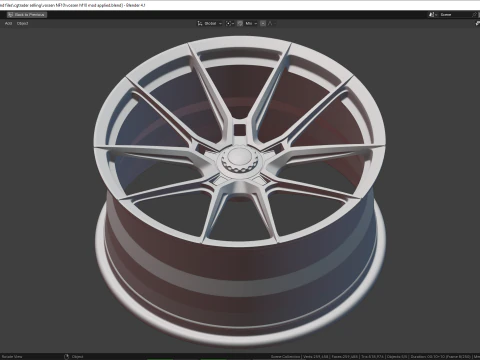Toggle the proportional editing button
This screenshot has width=480, height=360.
(263, 23)
